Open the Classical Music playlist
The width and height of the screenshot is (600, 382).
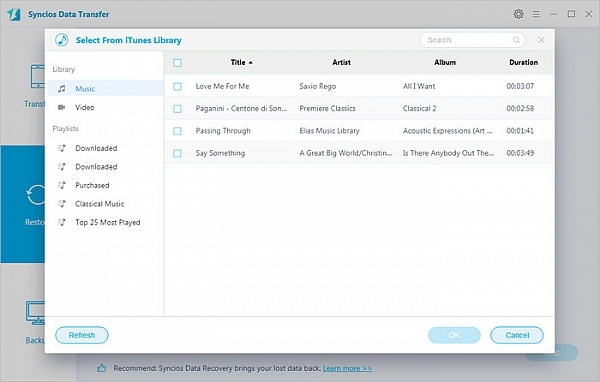point(99,204)
